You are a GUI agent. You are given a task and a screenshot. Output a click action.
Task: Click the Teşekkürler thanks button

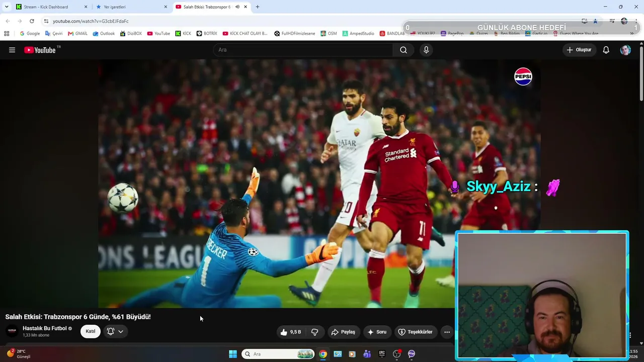click(415, 332)
